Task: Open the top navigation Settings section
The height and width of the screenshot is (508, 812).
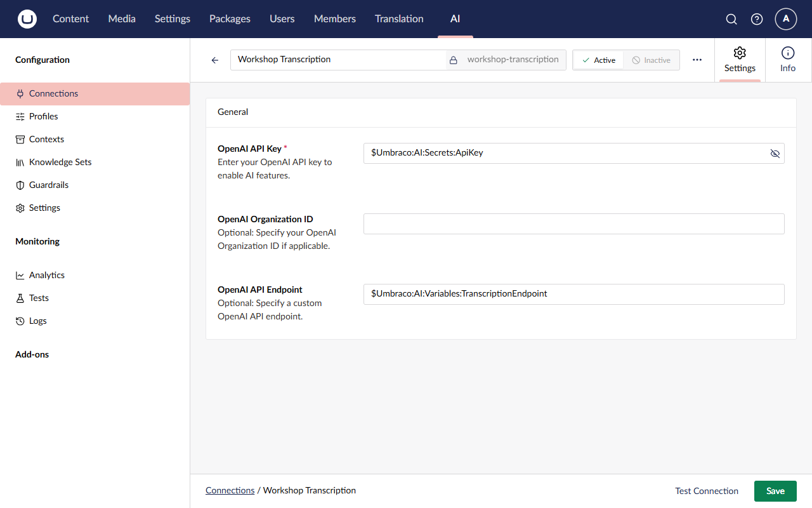Action: (x=173, y=19)
